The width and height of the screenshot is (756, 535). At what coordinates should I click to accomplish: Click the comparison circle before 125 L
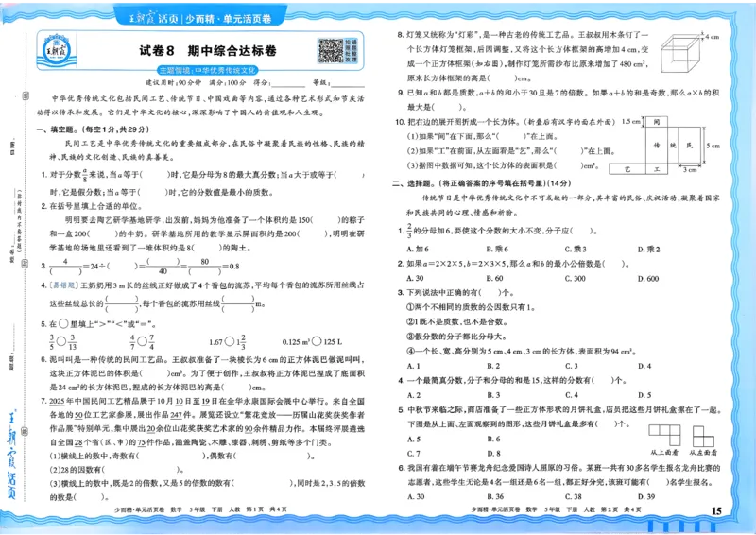[x=317, y=341]
